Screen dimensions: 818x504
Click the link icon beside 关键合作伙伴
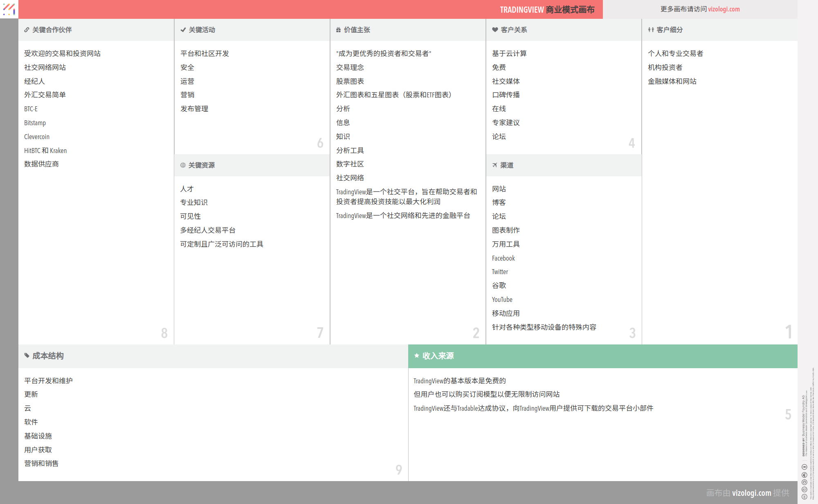(x=26, y=29)
